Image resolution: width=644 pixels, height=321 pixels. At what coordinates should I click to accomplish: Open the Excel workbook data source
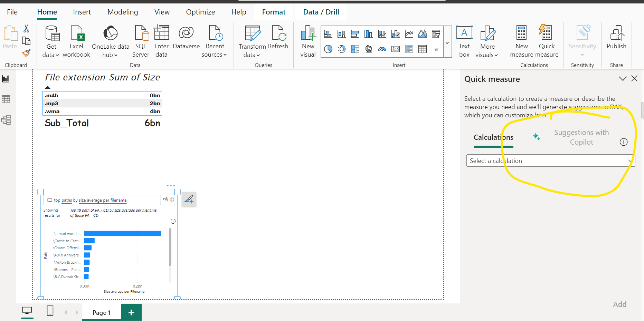point(76,41)
